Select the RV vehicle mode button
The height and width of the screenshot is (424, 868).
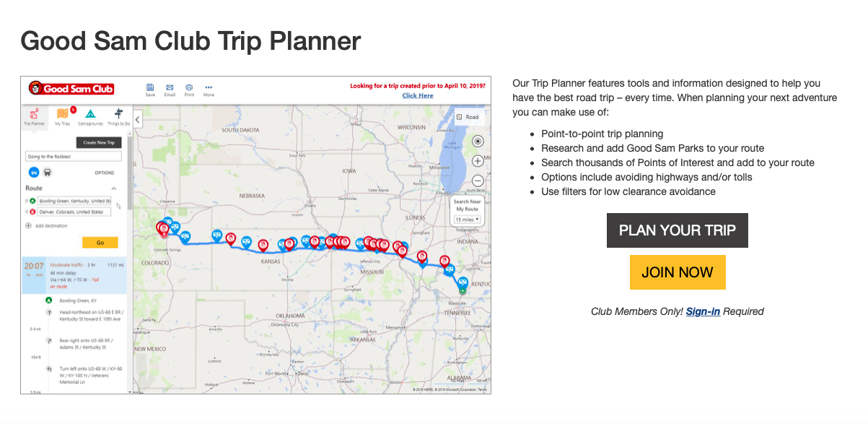pyautogui.click(x=48, y=173)
